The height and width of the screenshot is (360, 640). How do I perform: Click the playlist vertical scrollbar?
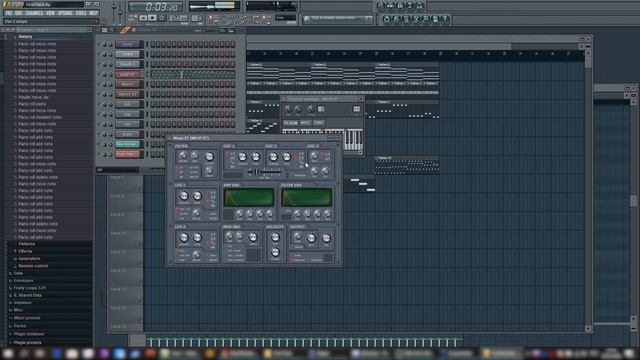pos(588,192)
